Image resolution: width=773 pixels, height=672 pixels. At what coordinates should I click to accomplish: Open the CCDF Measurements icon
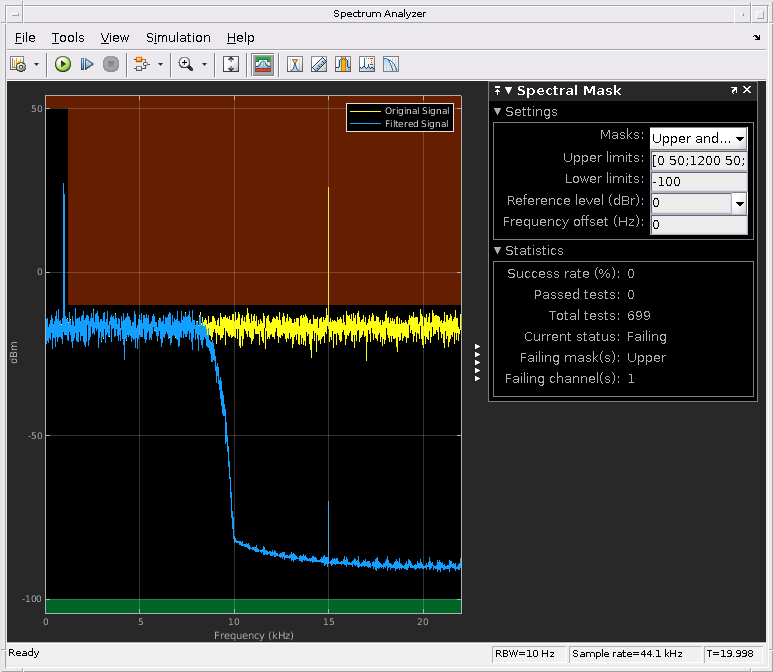[391, 64]
